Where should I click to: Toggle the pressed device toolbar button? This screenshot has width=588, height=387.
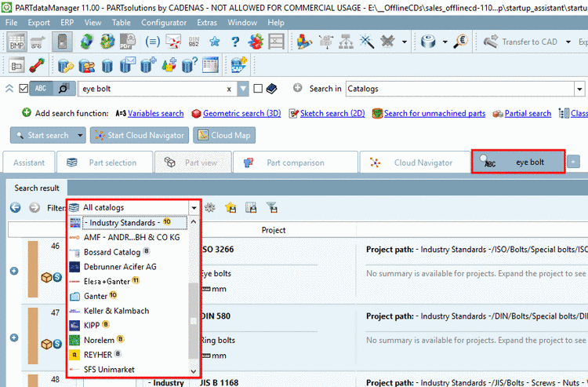[62, 42]
